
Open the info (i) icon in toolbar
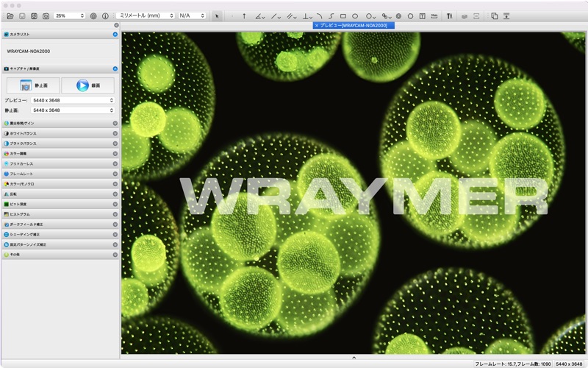point(105,15)
